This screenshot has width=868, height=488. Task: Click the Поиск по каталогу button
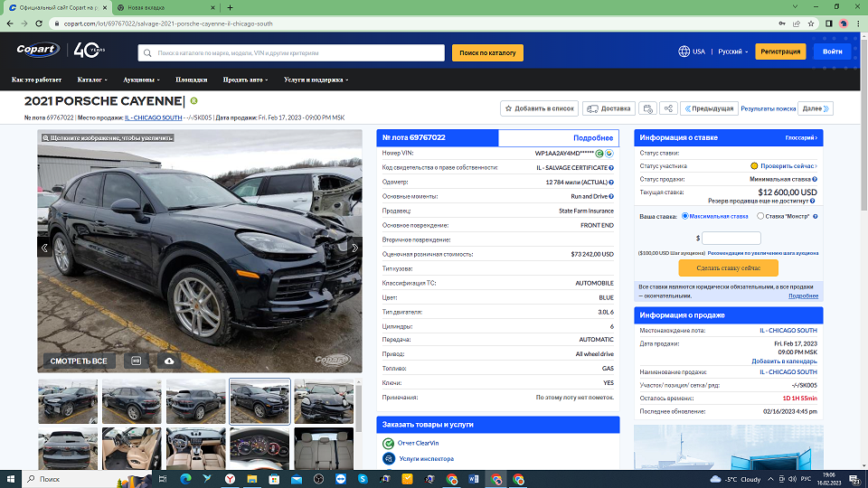(x=487, y=53)
